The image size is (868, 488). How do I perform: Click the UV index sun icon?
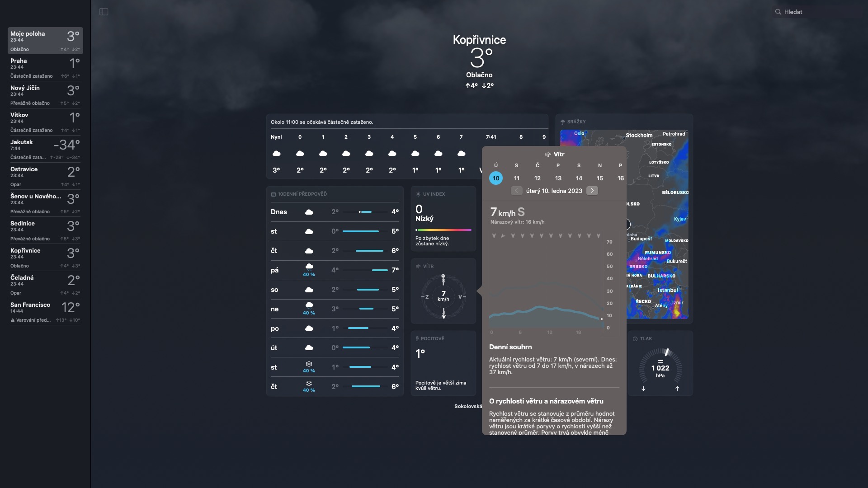coord(418,194)
